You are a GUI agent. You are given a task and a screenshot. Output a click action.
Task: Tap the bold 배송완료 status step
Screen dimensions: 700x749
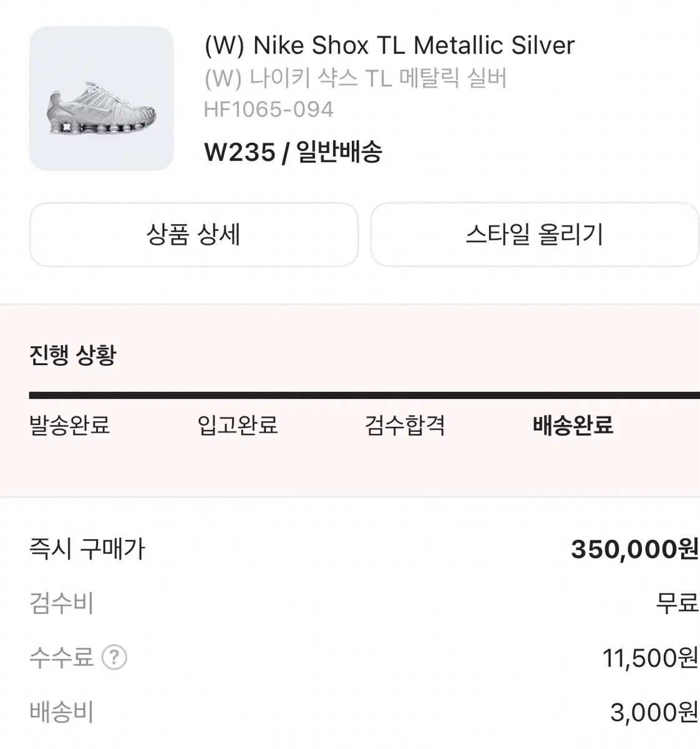click(x=573, y=426)
